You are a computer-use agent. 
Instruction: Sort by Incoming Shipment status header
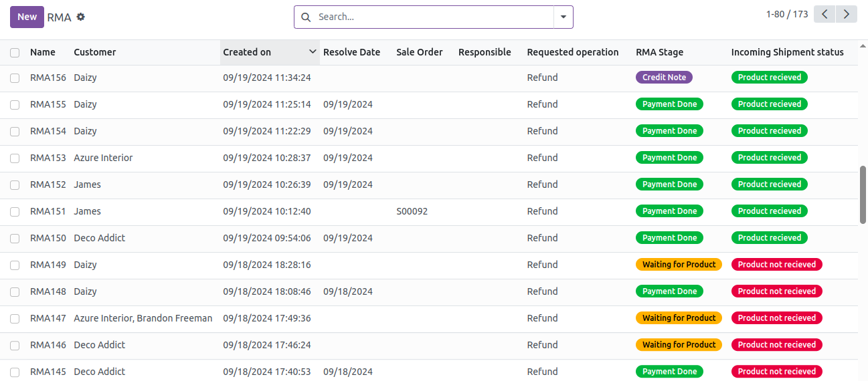click(x=787, y=52)
